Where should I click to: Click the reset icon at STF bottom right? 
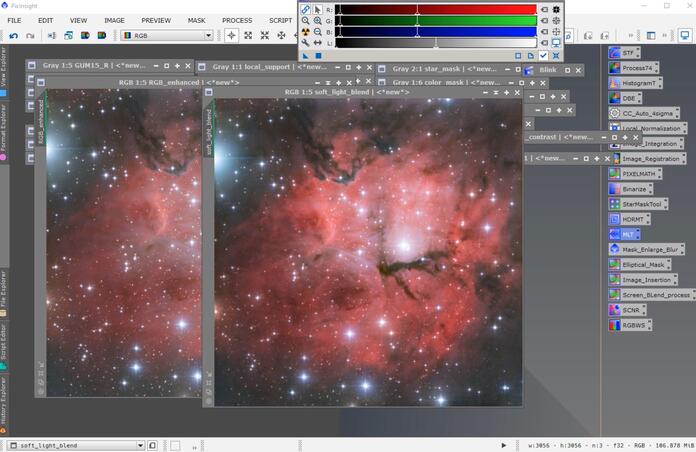[556, 56]
